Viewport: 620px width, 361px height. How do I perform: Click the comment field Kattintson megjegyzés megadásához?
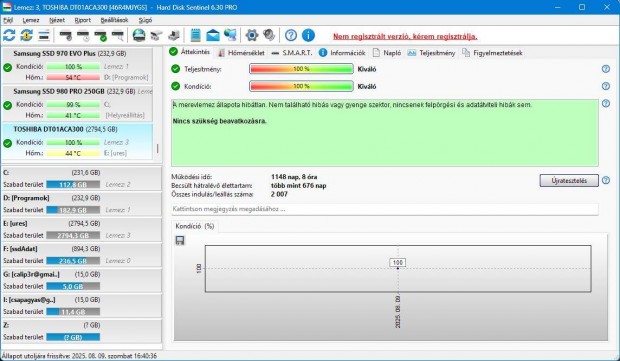click(x=385, y=209)
